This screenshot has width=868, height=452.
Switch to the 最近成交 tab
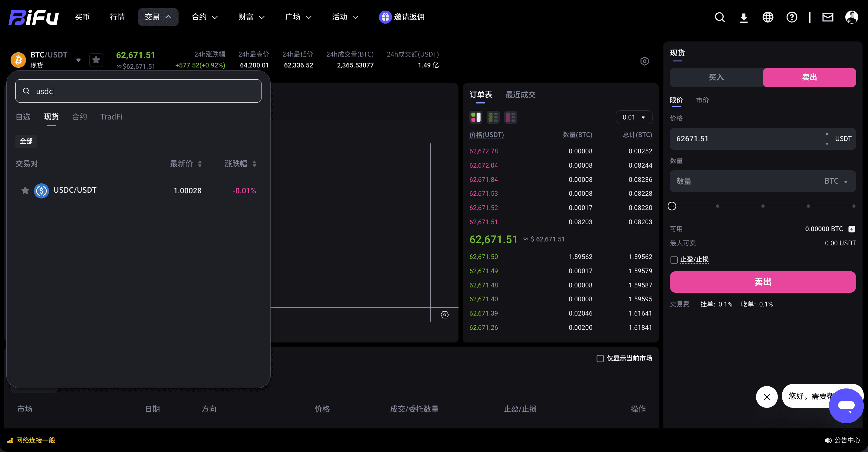point(520,95)
